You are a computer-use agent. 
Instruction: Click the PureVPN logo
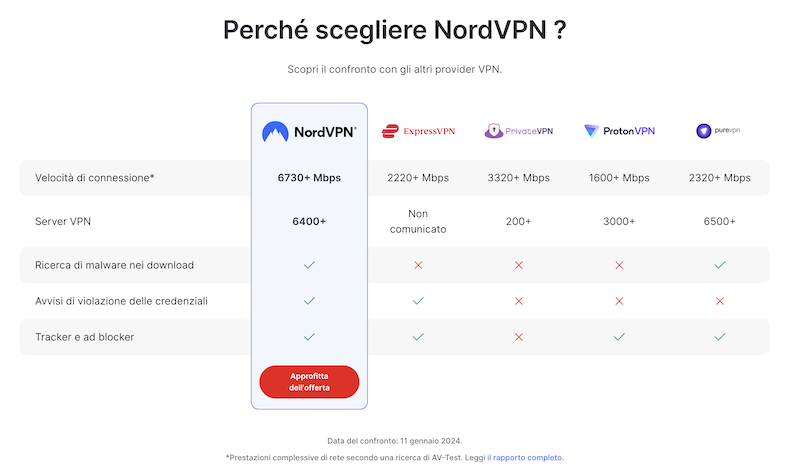[x=718, y=131]
